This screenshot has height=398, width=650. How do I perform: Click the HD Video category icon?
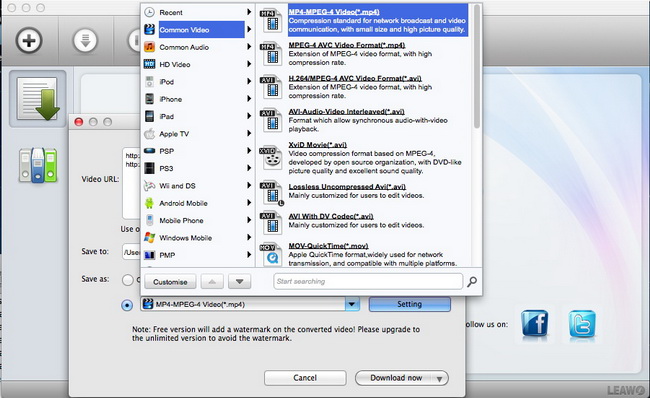pyautogui.click(x=149, y=64)
